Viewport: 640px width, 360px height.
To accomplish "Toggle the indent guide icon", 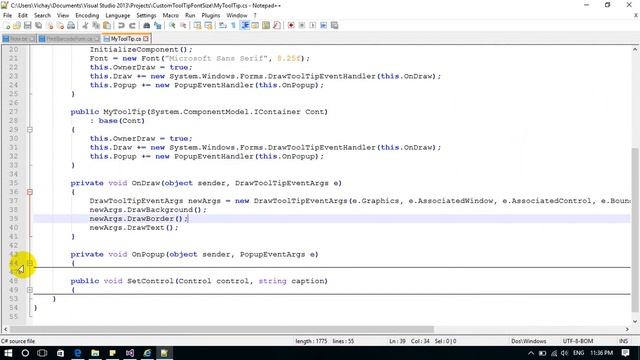I will pos(244,25).
